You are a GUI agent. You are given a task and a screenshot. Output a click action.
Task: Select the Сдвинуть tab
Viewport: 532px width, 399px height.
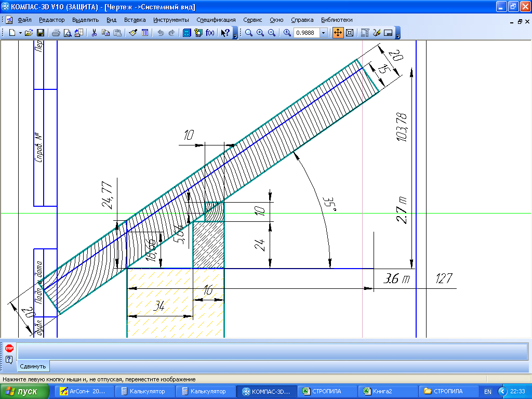coord(34,366)
